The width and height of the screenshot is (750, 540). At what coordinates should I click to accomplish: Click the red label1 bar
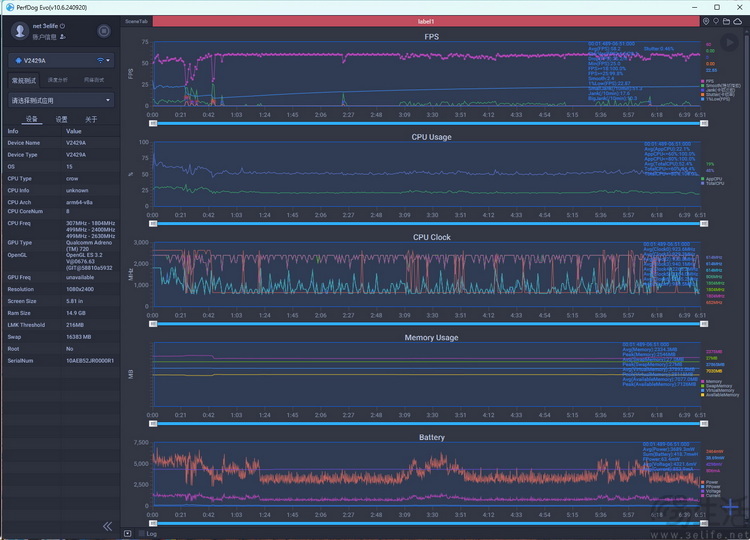coord(426,21)
